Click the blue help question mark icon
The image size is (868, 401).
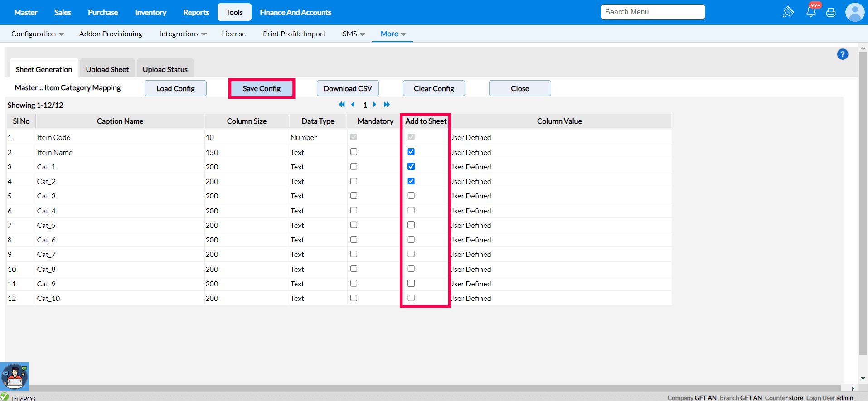[842, 54]
